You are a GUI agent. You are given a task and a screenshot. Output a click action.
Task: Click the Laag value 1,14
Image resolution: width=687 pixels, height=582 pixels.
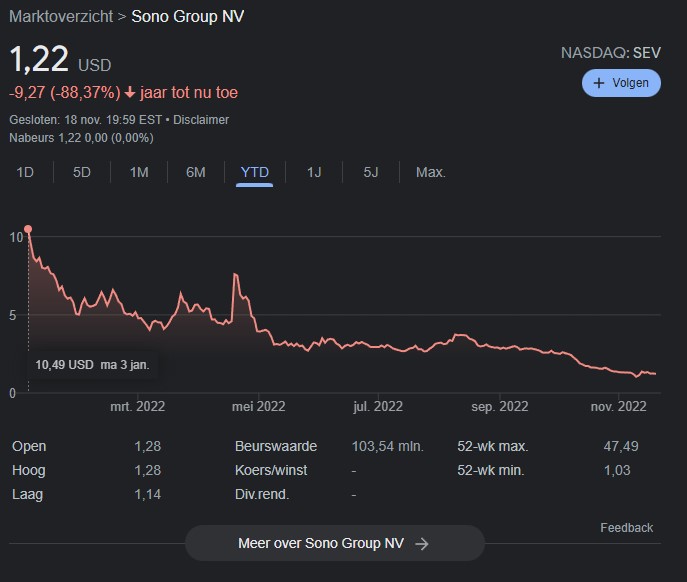point(148,494)
